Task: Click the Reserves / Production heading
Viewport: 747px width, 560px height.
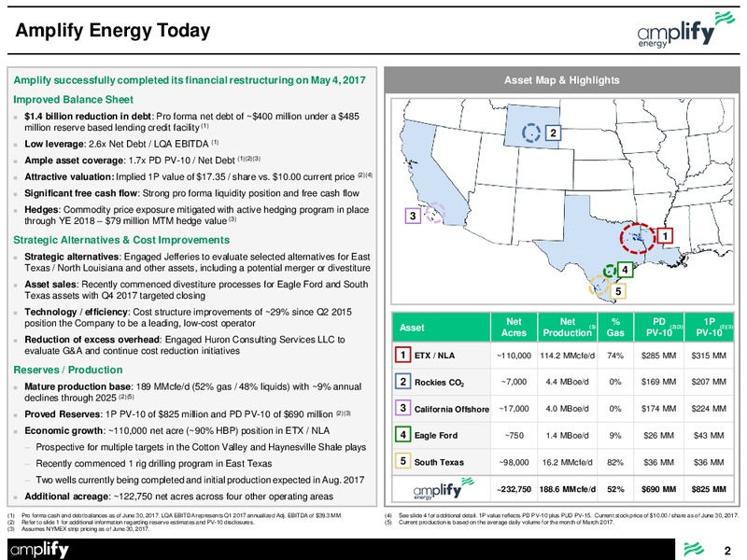Action: pos(68,370)
